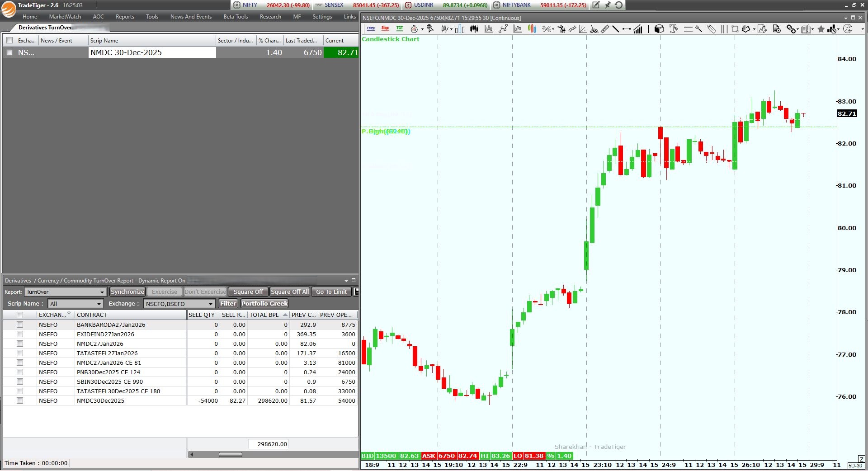Image resolution: width=868 pixels, height=471 pixels.
Task: Select the scissors cut tool icon
Action: tap(547, 29)
